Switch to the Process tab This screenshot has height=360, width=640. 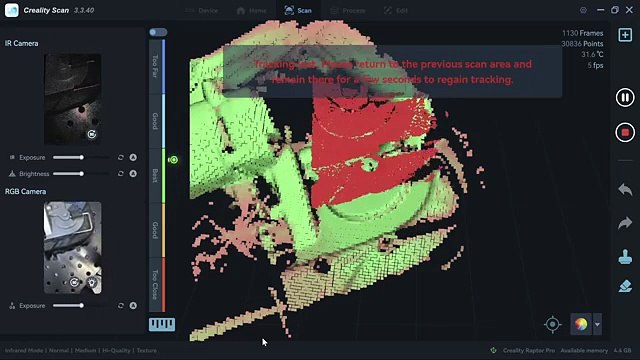click(x=348, y=11)
